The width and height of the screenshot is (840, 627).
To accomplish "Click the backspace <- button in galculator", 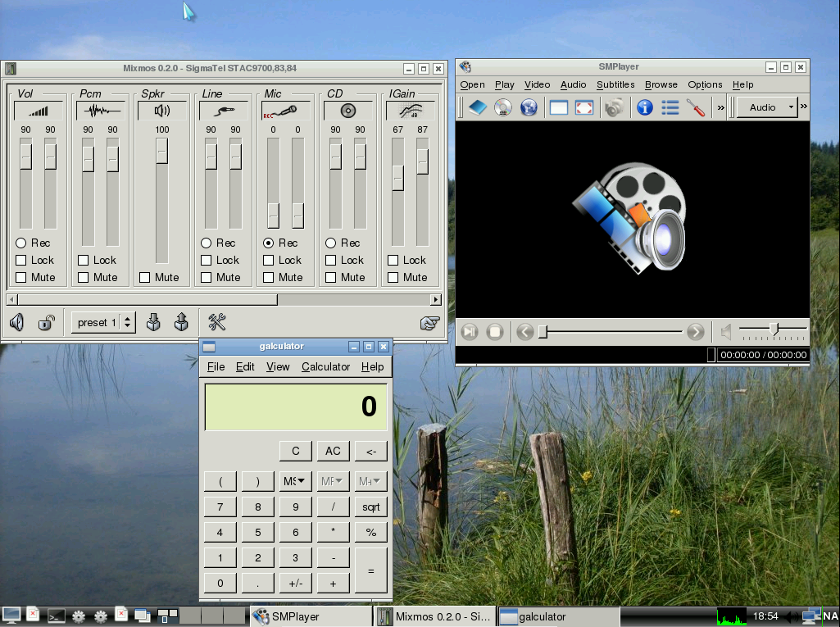I will pyautogui.click(x=370, y=451).
